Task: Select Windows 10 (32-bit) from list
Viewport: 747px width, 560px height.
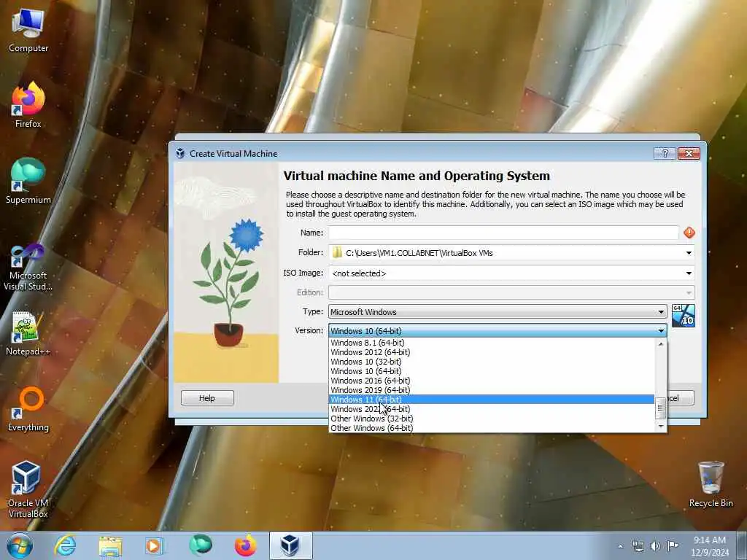Action: pyautogui.click(x=492, y=362)
